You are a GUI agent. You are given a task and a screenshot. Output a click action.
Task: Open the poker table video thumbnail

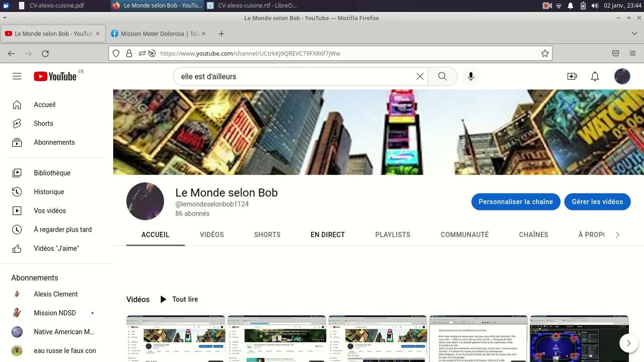coord(579,338)
